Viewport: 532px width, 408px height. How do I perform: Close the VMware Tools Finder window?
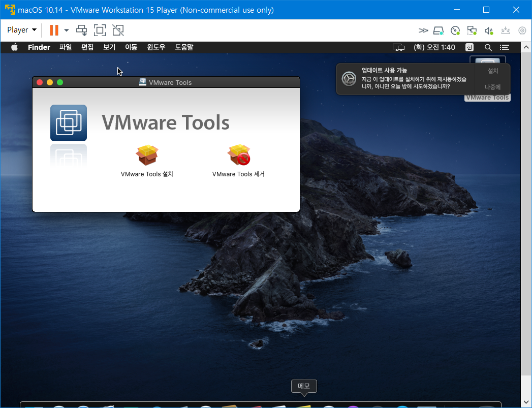tap(40, 82)
